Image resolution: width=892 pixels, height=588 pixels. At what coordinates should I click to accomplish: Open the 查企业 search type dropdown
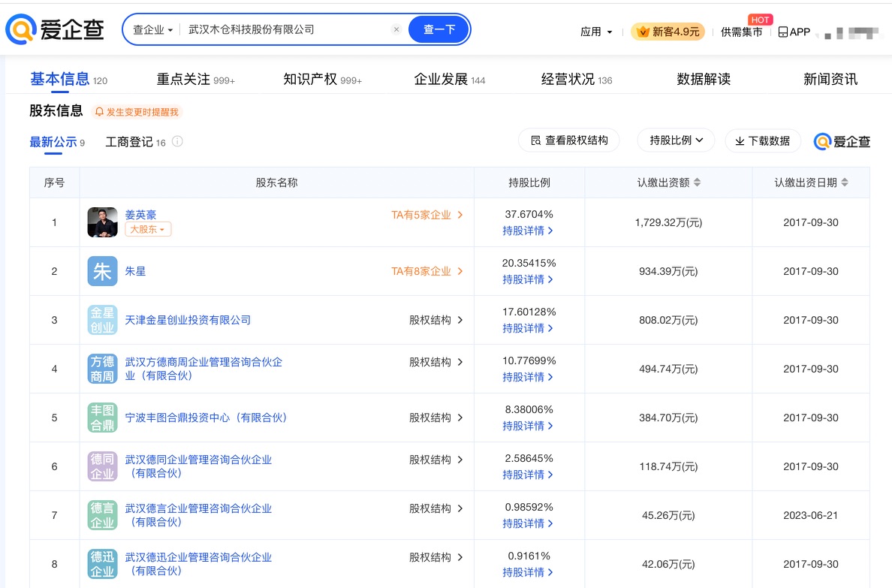point(152,30)
